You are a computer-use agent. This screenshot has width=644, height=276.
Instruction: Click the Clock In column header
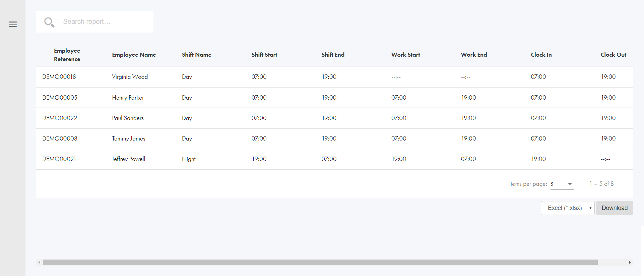(541, 55)
